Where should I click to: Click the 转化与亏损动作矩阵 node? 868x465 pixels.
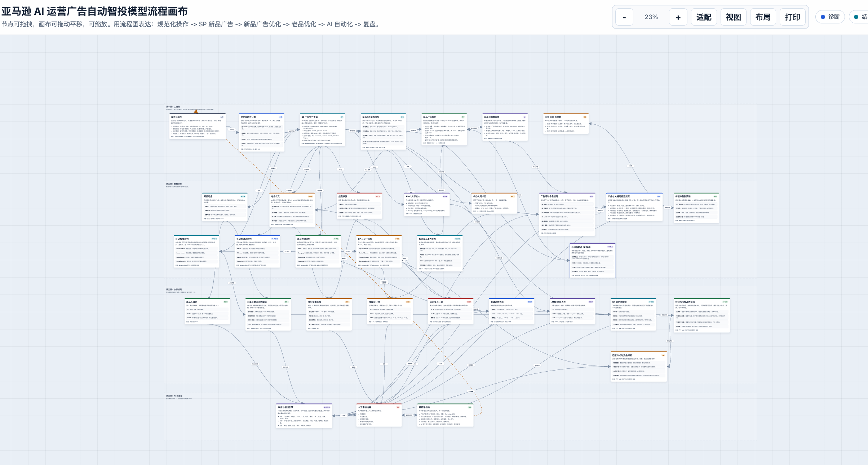coord(702,315)
